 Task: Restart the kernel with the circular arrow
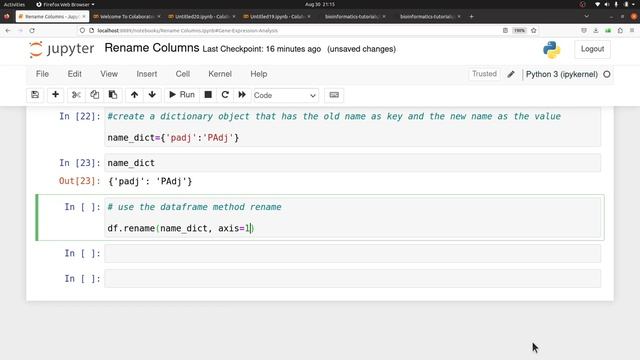coord(225,95)
